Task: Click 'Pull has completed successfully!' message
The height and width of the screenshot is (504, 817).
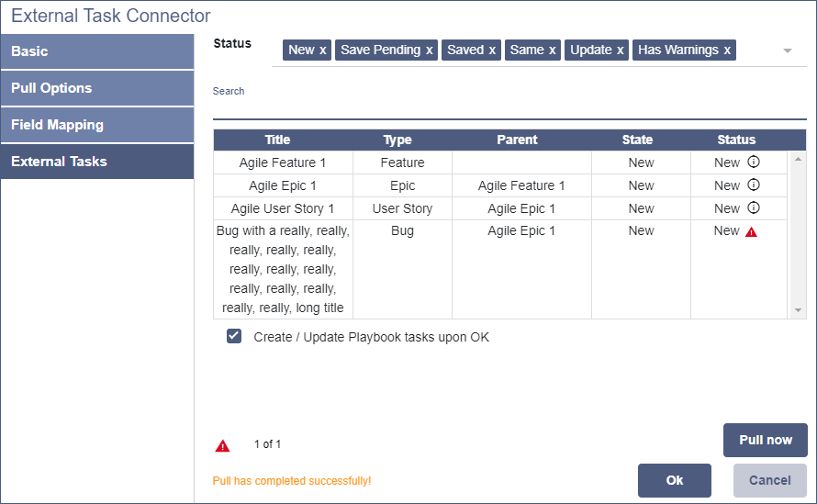Action: click(x=292, y=480)
